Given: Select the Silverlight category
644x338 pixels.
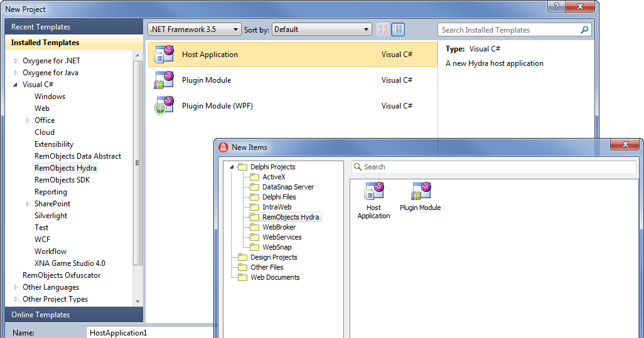Looking at the screenshot, I should (50, 215).
